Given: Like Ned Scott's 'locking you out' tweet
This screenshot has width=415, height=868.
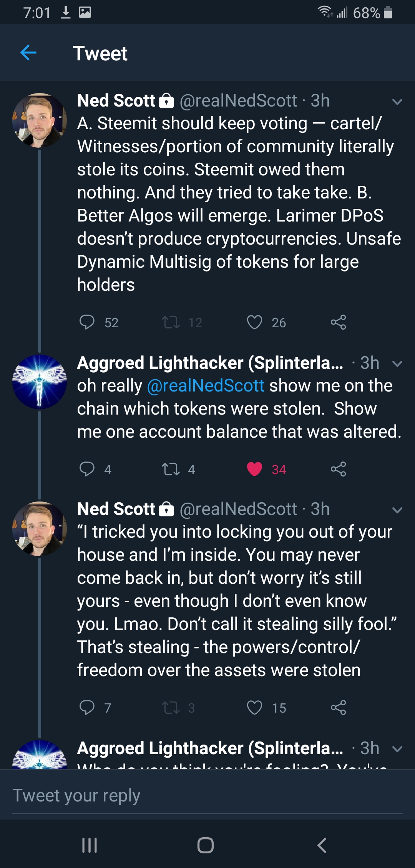Looking at the screenshot, I should tap(254, 708).
